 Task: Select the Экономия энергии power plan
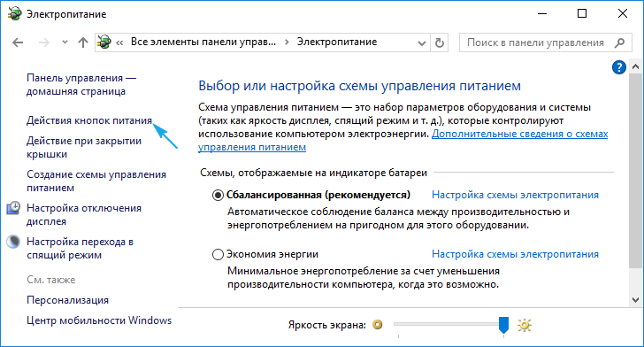[218, 254]
